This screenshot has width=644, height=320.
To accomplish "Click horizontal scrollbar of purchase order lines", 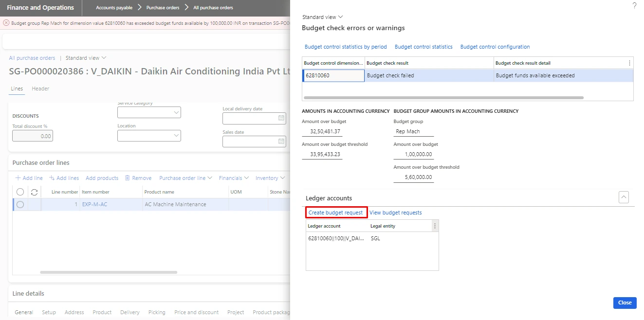I will coord(109,272).
